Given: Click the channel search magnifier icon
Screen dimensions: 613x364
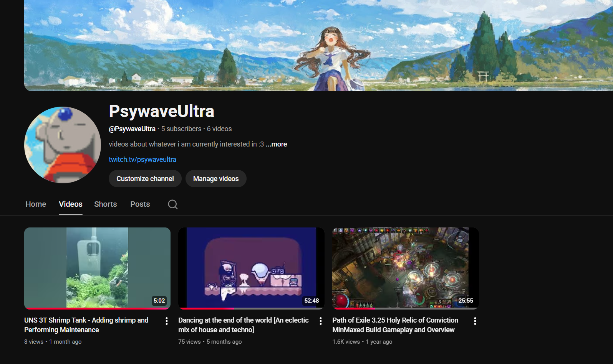Looking at the screenshot, I should pos(172,204).
